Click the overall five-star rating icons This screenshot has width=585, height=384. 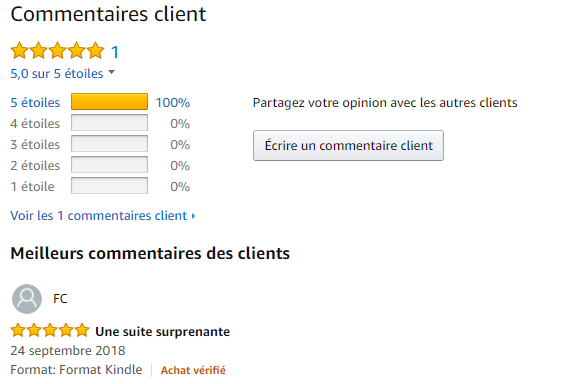tap(57, 51)
